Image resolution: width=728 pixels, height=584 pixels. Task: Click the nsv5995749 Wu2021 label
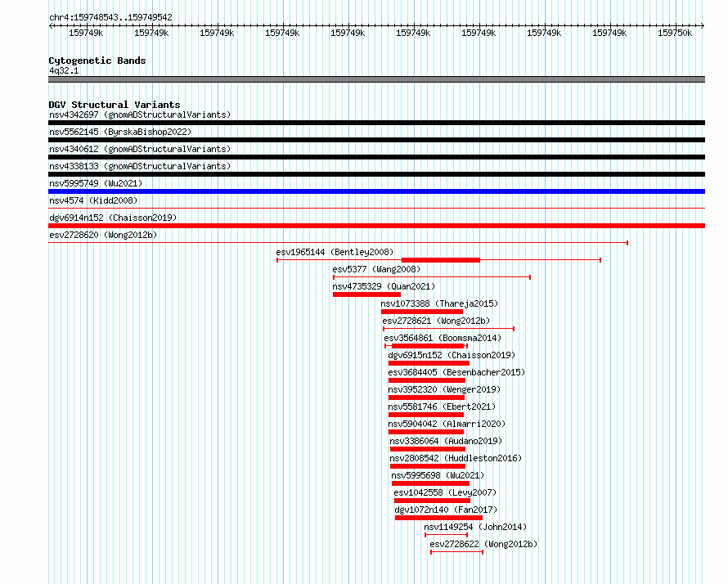[x=96, y=183]
